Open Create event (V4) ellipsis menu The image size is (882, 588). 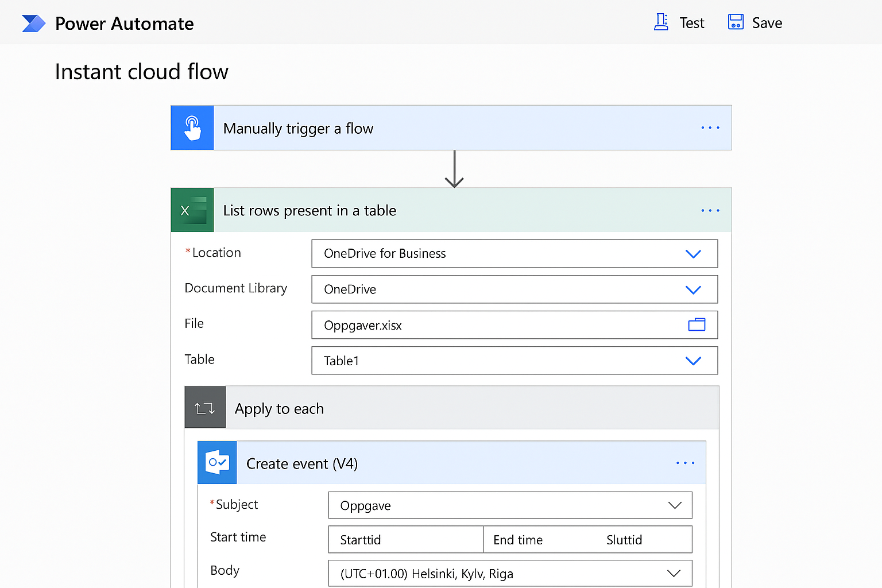click(685, 463)
